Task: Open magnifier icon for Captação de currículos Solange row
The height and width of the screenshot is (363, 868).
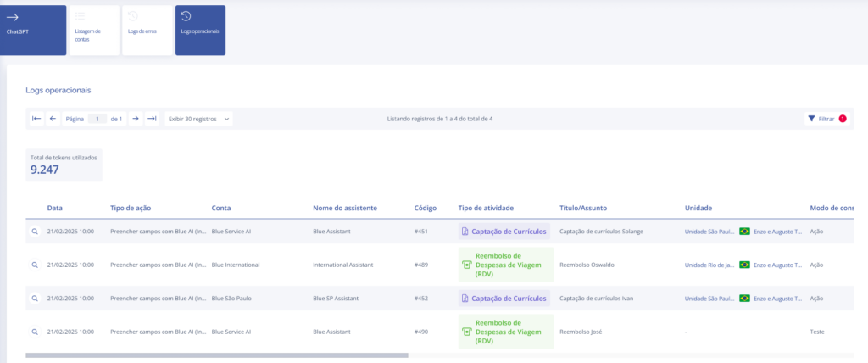Action: pyautogui.click(x=35, y=231)
